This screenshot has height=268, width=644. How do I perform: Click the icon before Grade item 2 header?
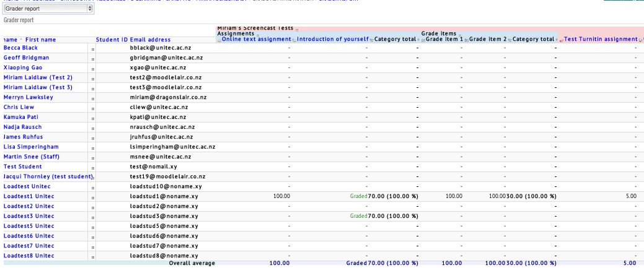pos(466,40)
